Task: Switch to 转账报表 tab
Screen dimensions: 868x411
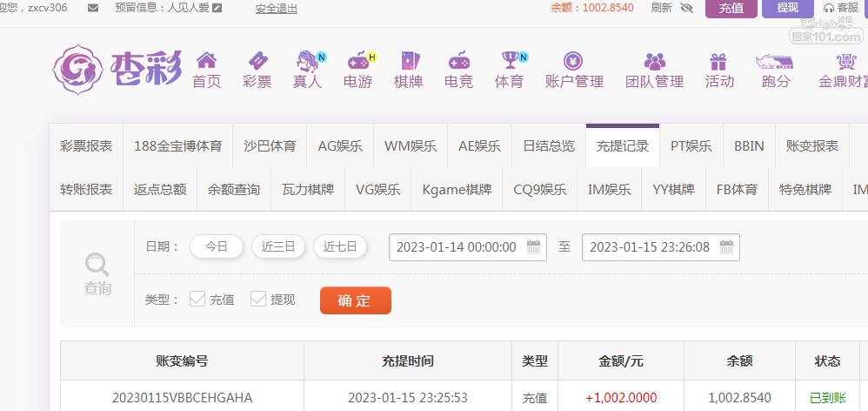Action: tap(86, 189)
